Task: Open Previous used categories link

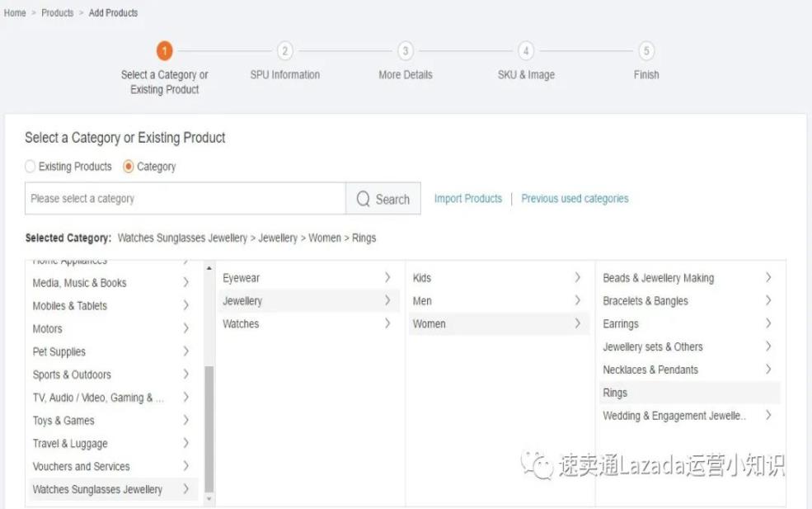Action: [x=575, y=199]
